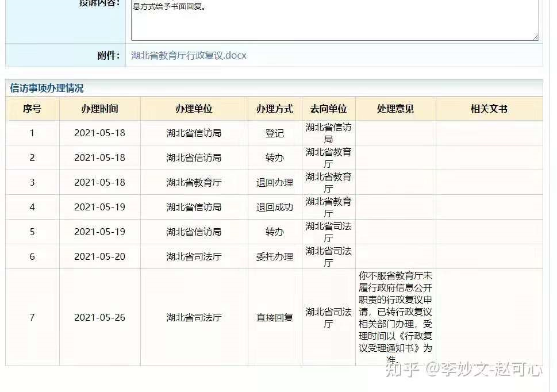Image resolution: width=557 pixels, height=392 pixels.
Task: Select sequence number 5 cell
Action: pyautogui.click(x=32, y=232)
